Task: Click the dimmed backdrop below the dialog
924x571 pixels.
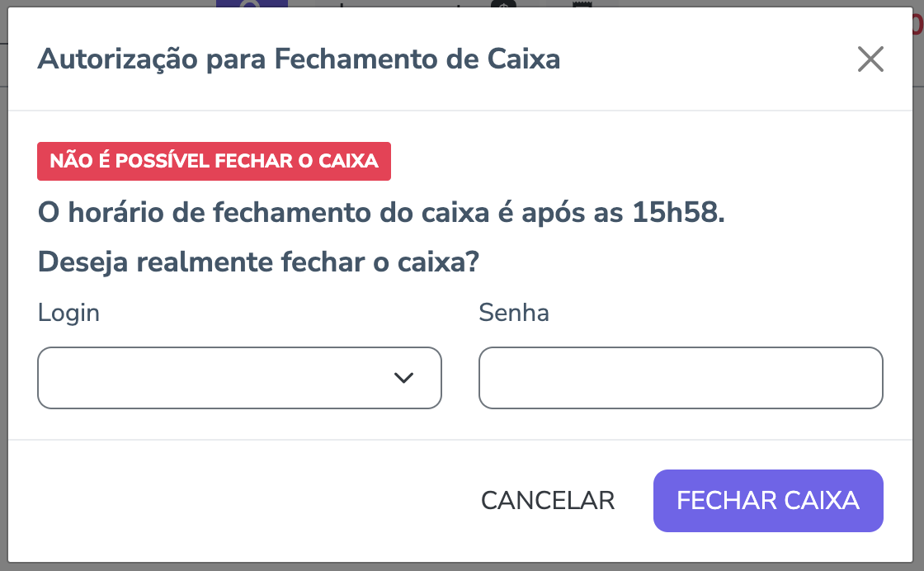Action: [x=462, y=567]
